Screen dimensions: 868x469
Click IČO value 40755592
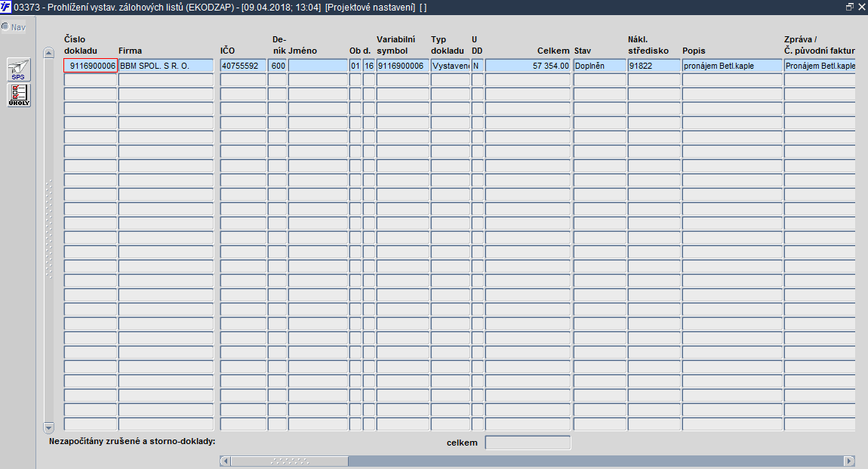point(243,66)
